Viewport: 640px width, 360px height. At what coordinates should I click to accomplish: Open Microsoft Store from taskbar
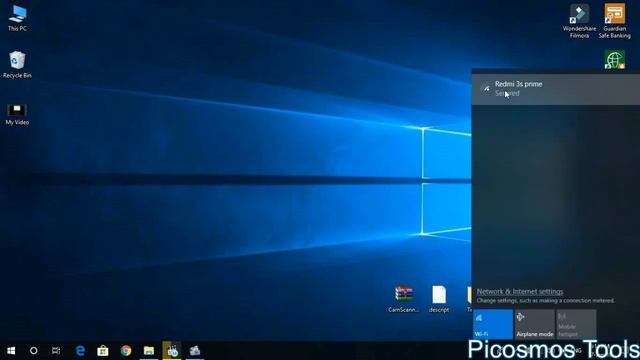103,351
